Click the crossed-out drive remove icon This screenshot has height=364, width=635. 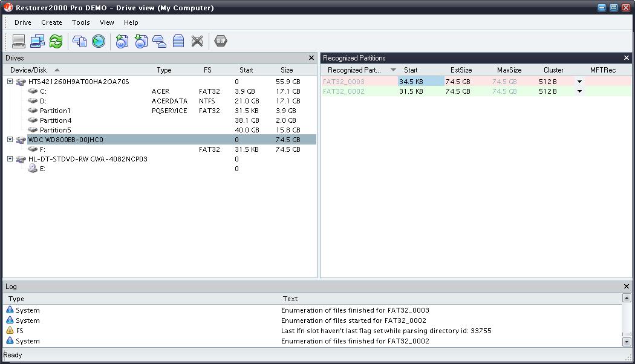pyautogui.click(x=197, y=41)
